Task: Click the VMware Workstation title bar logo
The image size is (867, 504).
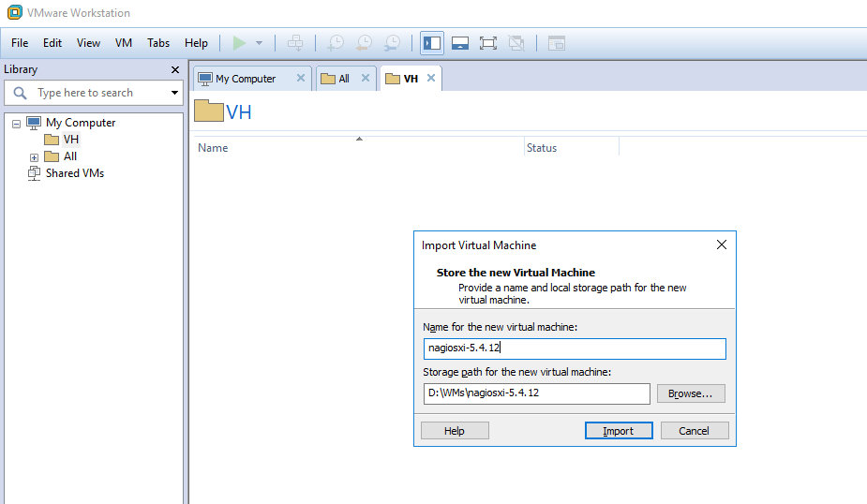Action: click(14, 12)
